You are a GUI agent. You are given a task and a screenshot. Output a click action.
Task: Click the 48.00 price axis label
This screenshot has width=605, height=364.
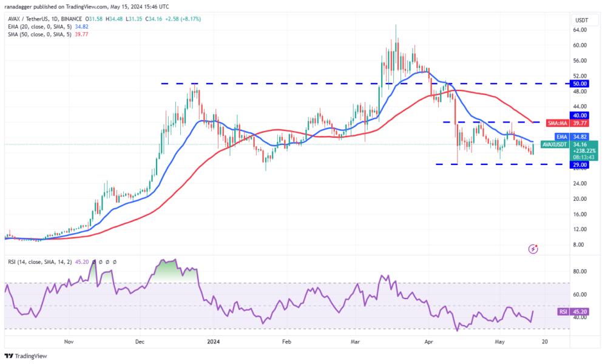580,92
